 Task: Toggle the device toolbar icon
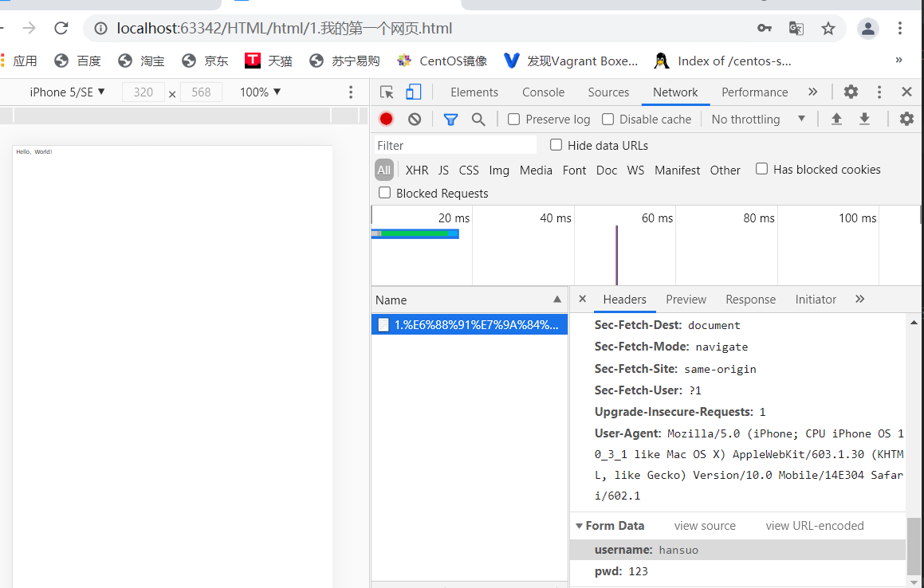pyautogui.click(x=414, y=92)
